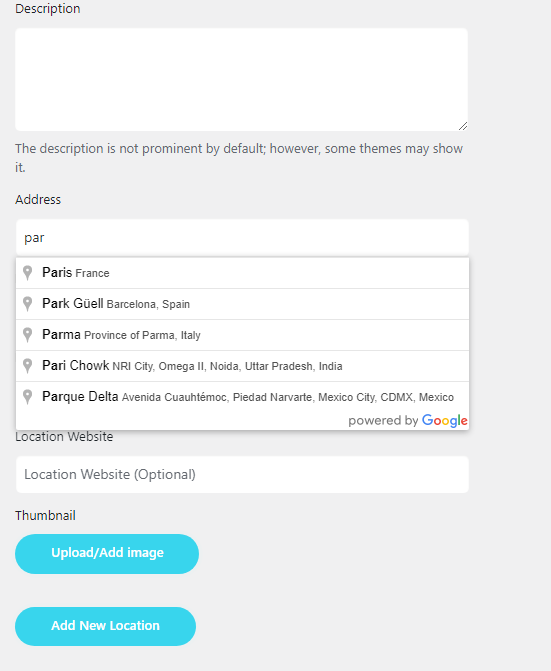551x671 pixels.
Task: Click into the Description text area
Action: click(x=241, y=80)
